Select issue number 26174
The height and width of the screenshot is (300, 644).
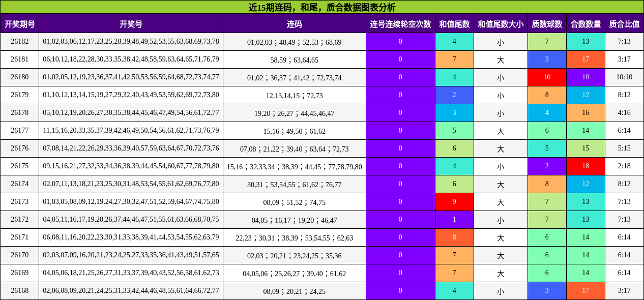[20, 184]
